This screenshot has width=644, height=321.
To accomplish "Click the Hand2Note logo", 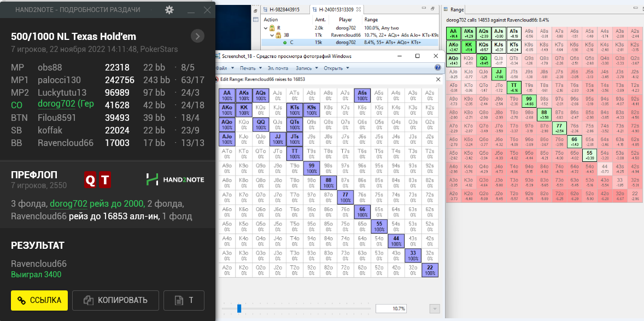I will (175, 179).
